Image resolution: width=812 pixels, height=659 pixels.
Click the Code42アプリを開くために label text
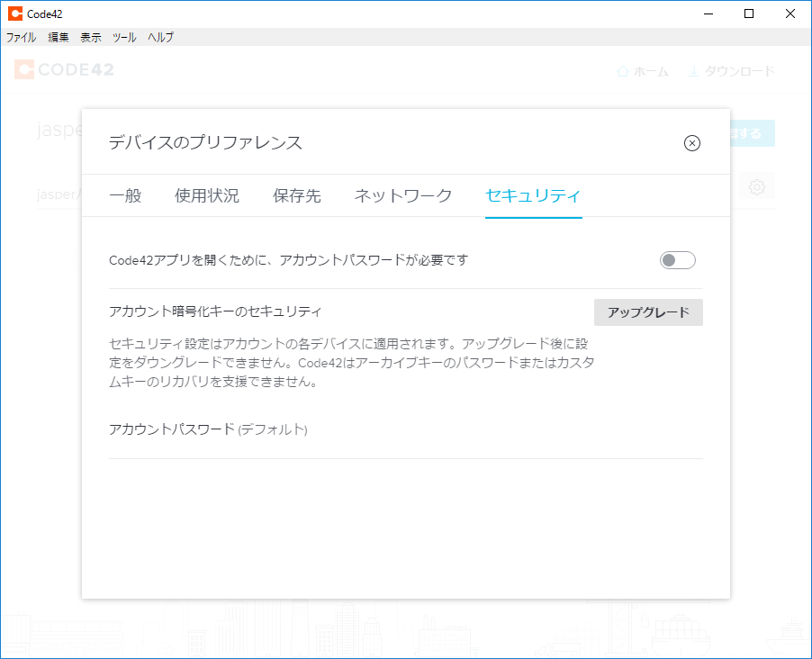click(288, 260)
